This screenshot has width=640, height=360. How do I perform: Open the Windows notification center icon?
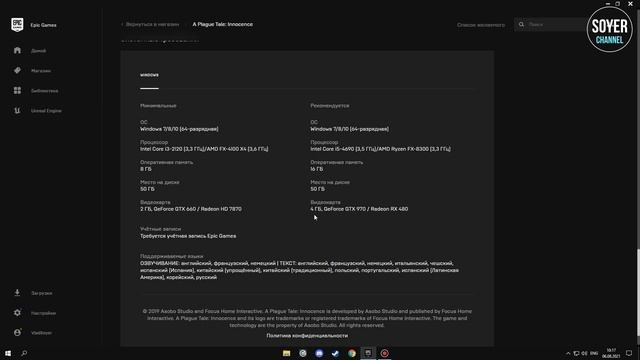click(629, 353)
